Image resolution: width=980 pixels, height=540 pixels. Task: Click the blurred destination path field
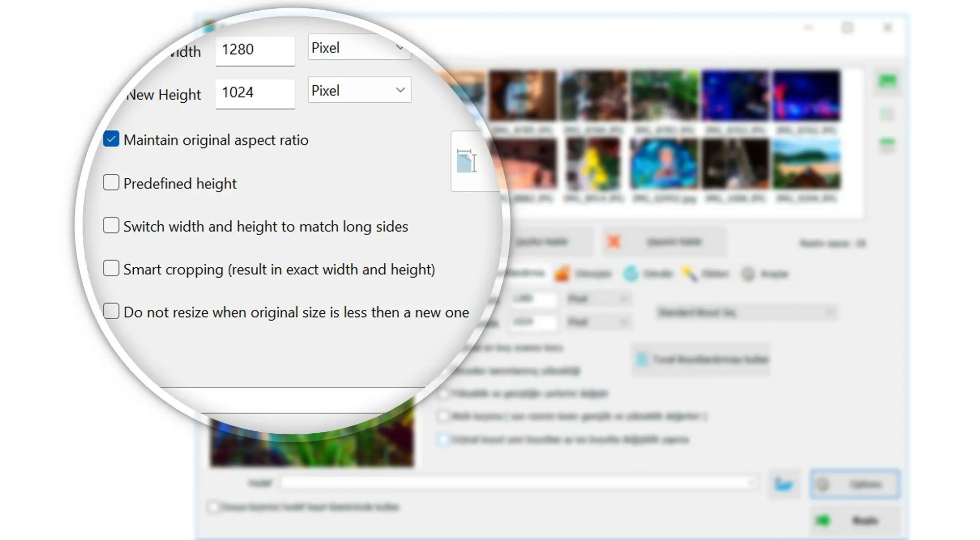pyautogui.click(x=519, y=483)
